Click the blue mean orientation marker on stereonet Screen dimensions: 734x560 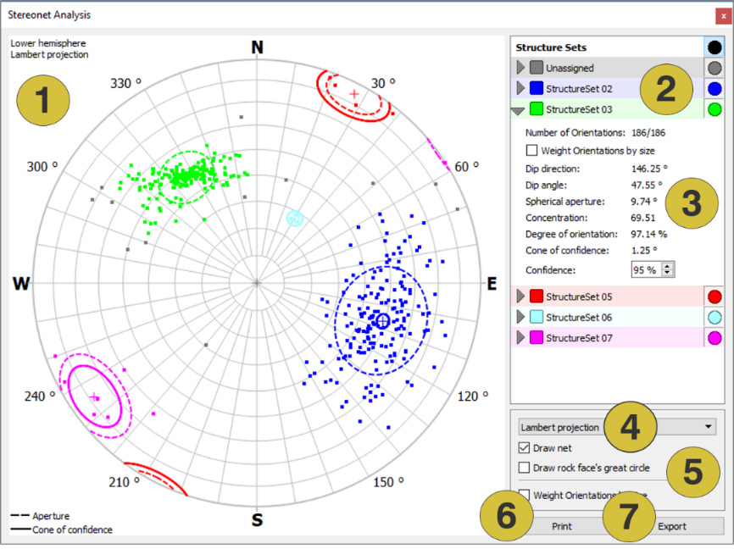(x=383, y=321)
